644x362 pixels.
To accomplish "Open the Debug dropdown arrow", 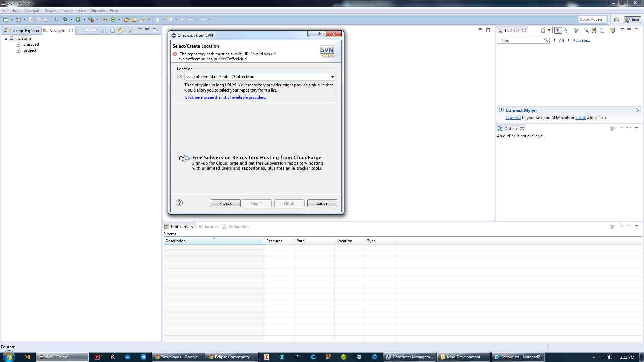I will [x=71, y=19].
